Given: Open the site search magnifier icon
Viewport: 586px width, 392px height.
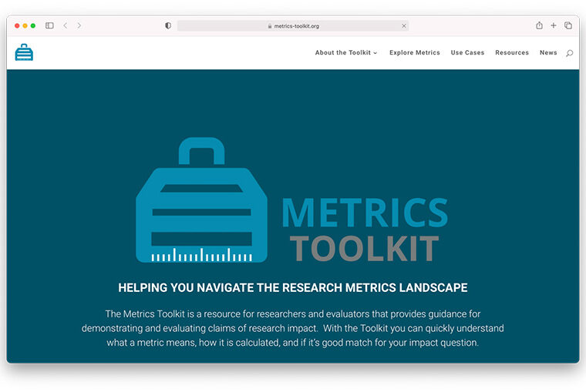Looking at the screenshot, I should (569, 53).
